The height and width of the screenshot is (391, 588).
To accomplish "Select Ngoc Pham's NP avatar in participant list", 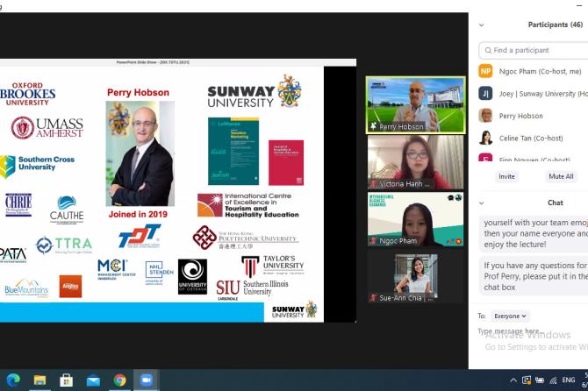I will [x=485, y=71].
